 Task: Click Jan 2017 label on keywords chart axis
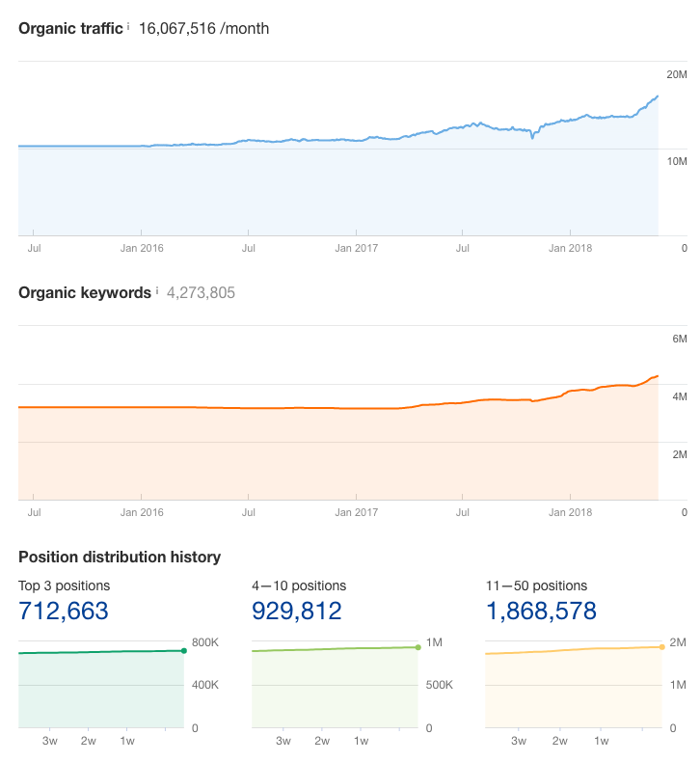click(356, 513)
